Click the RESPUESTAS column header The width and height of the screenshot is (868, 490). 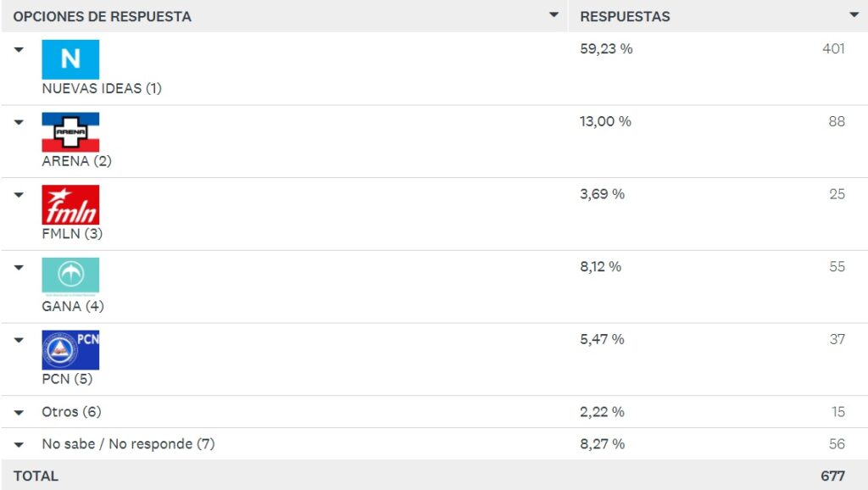(x=625, y=17)
